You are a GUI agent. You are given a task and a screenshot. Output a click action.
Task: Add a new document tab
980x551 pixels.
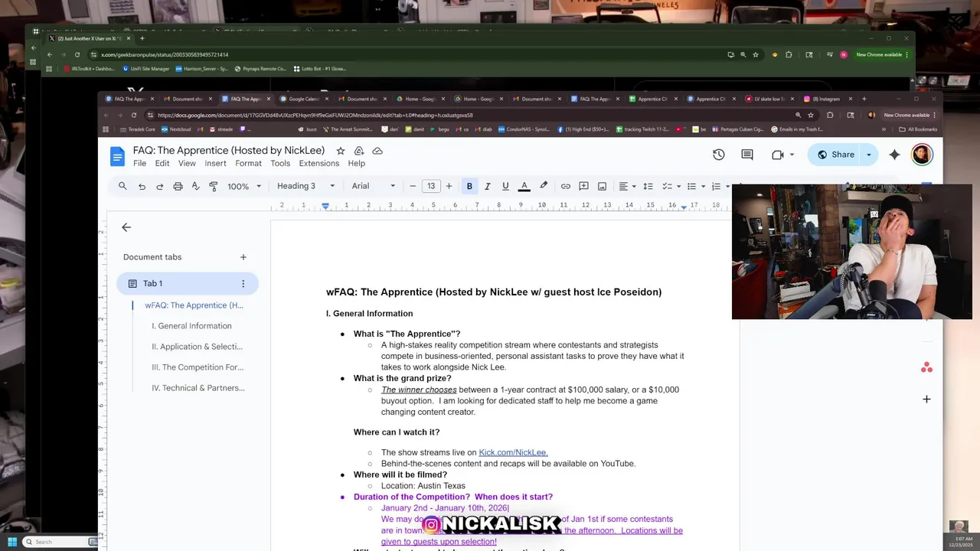(x=243, y=257)
